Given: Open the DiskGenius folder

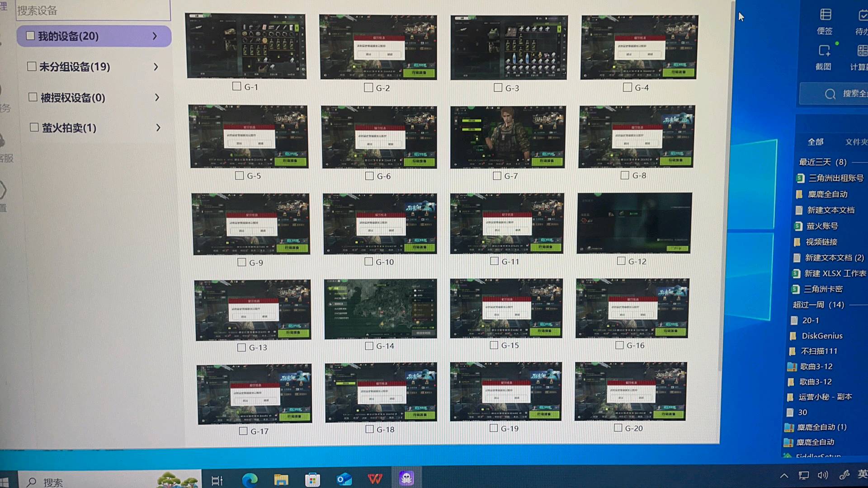Looking at the screenshot, I should [x=816, y=336].
